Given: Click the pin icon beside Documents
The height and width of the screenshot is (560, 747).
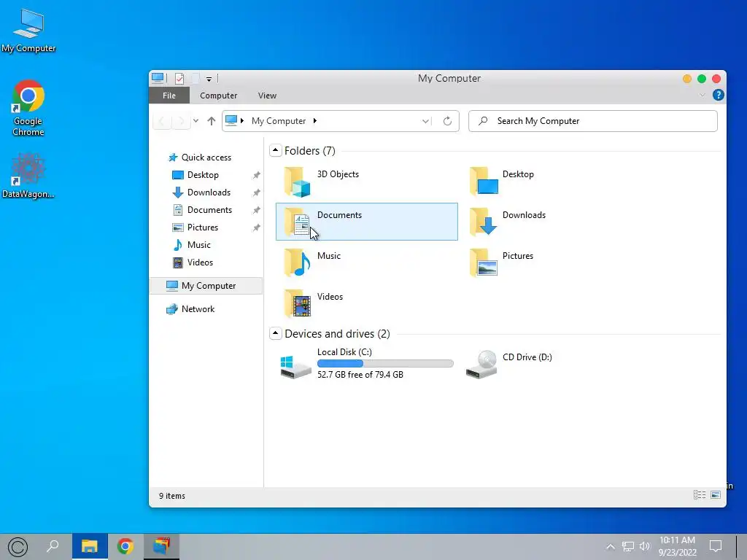Looking at the screenshot, I should pos(256,210).
